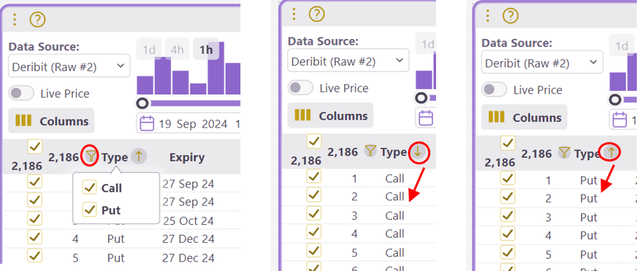This screenshot has height=271, width=644.
Task: Click the Columns button in the right panel
Action: [524, 117]
